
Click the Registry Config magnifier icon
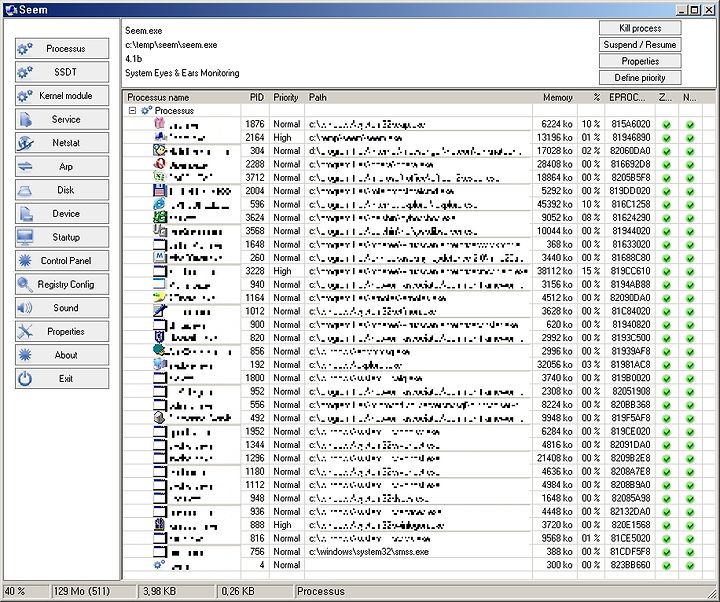(x=25, y=285)
